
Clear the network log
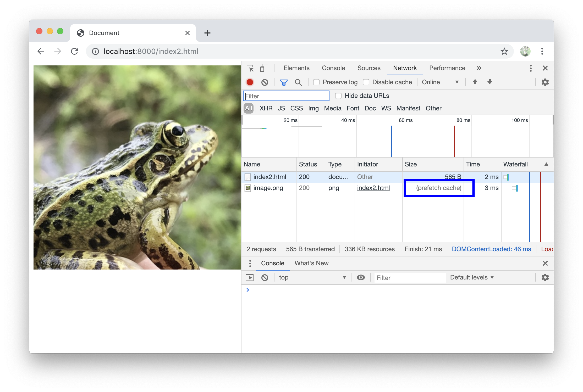(265, 82)
